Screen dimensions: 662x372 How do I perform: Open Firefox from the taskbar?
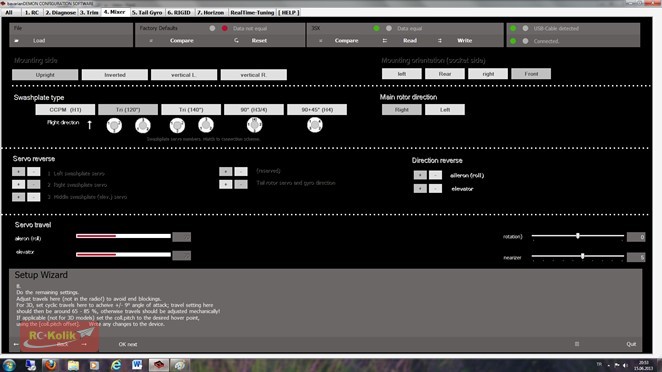tap(51, 365)
